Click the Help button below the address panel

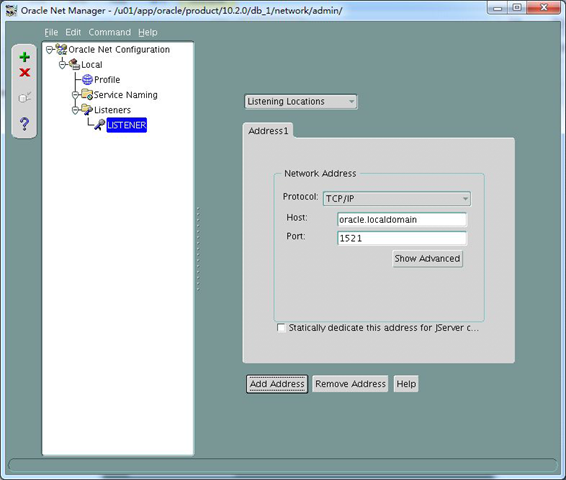406,384
